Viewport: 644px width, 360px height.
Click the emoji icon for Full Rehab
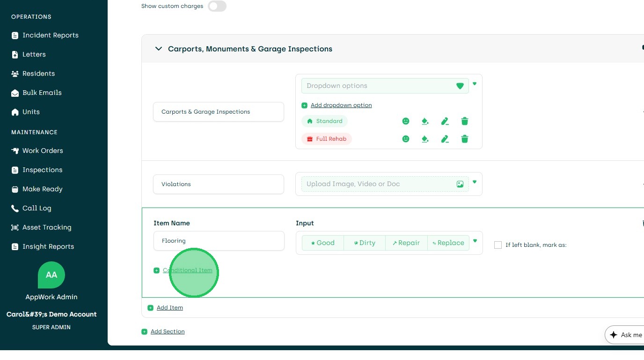click(406, 139)
